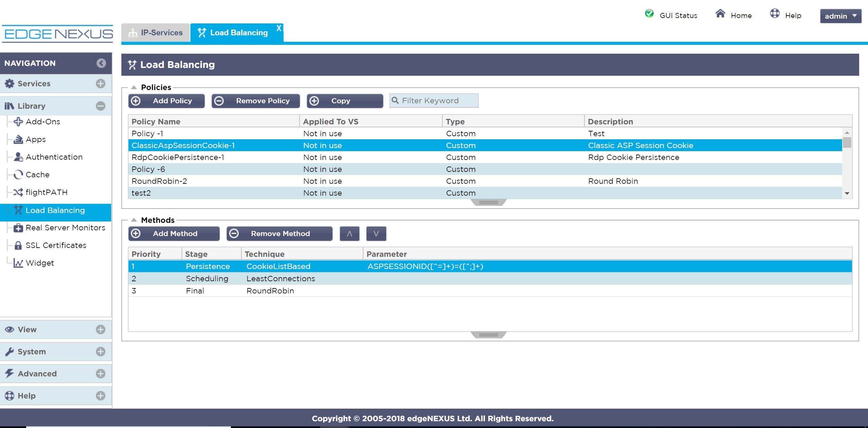Expand the Services section plus icon
Image resolution: width=868 pixels, height=428 pixels.
click(x=100, y=84)
